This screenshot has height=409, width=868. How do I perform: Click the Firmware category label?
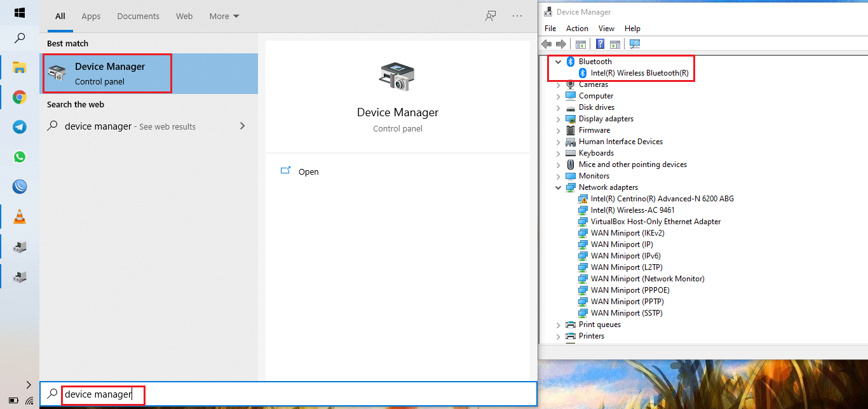point(594,130)
